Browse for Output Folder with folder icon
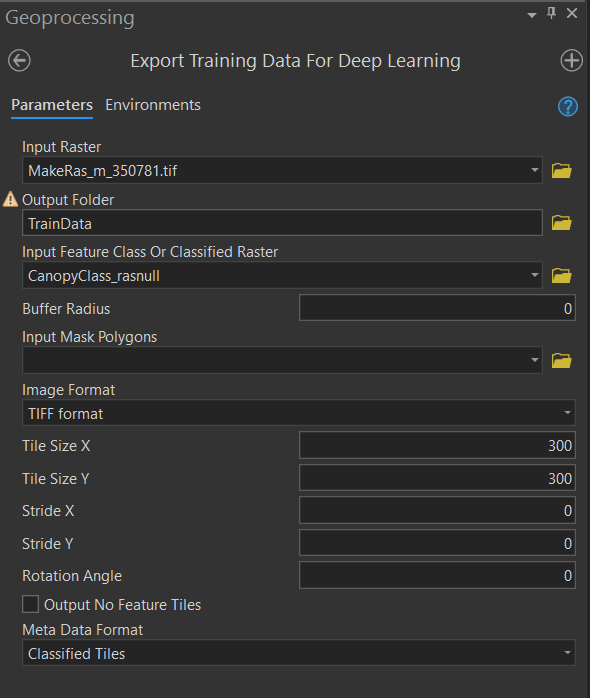 click(562, 223)
